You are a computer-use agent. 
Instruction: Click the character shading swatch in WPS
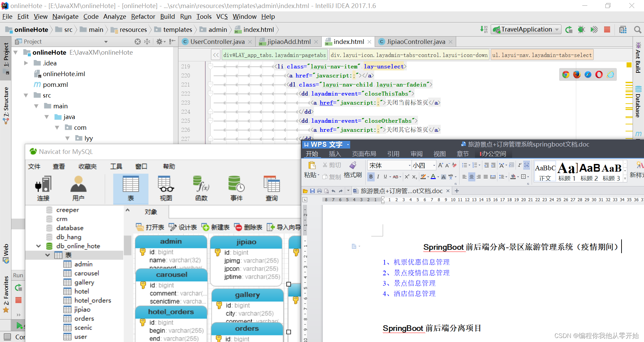pyautogui.click(x=443, y=177)
